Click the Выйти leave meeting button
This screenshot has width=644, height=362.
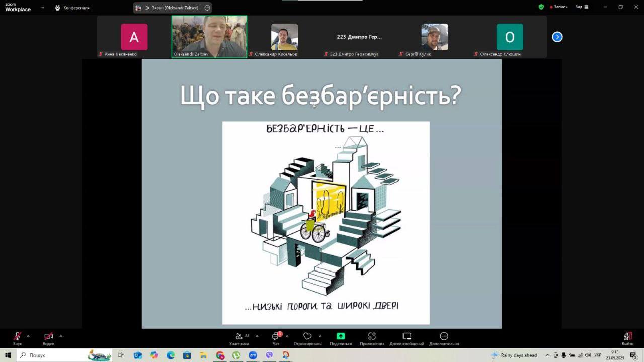point(627,337)
